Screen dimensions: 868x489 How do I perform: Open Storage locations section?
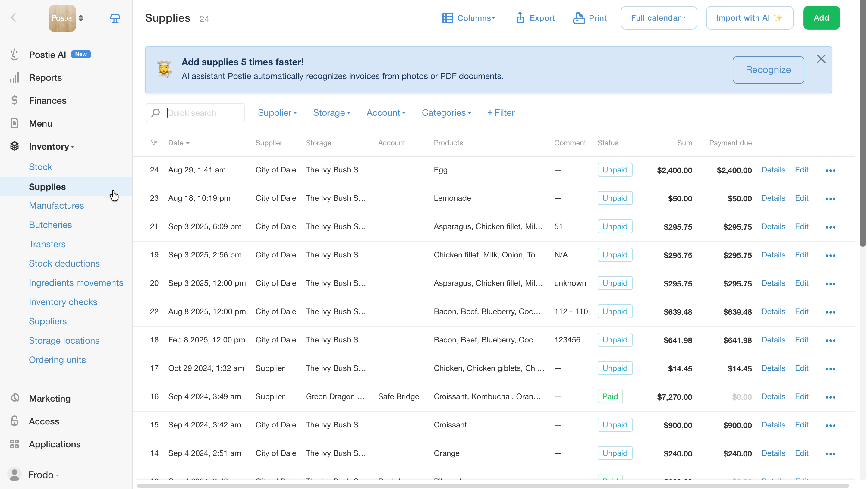pyautogui.click(x=64, y=341)
